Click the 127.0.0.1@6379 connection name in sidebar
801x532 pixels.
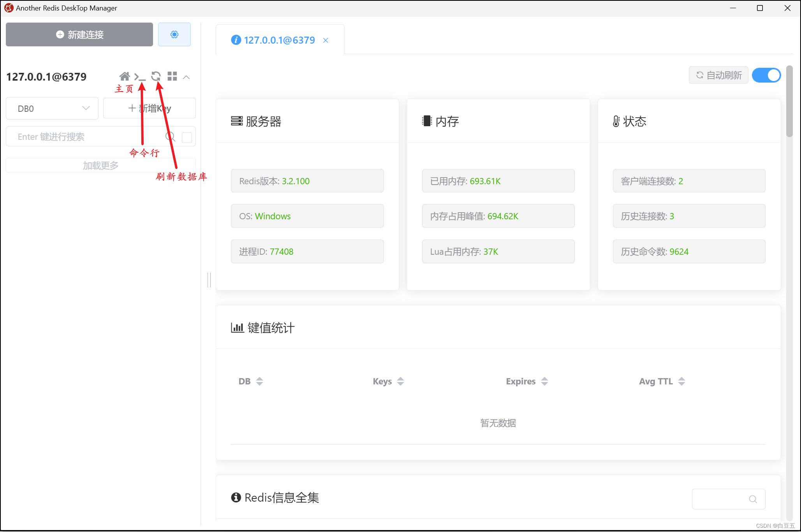[x=46, y=77]
